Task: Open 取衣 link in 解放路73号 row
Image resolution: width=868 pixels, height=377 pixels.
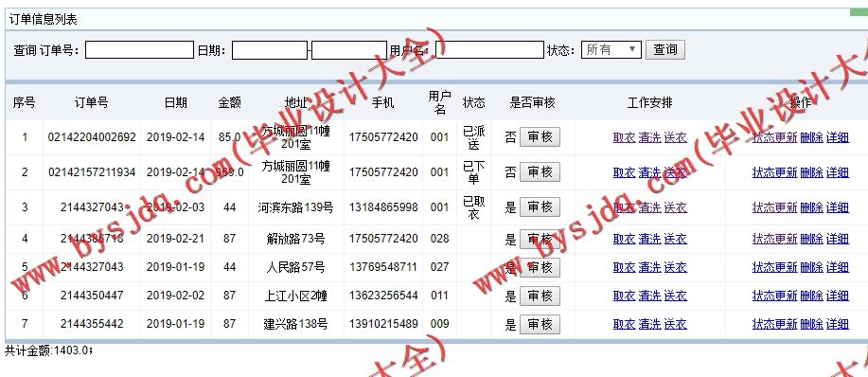Action: click(624, 239)
